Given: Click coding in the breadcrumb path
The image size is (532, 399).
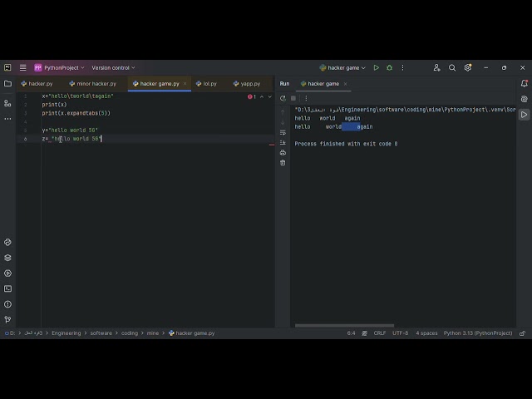Looking at the screenshot, I should (130, 333).
